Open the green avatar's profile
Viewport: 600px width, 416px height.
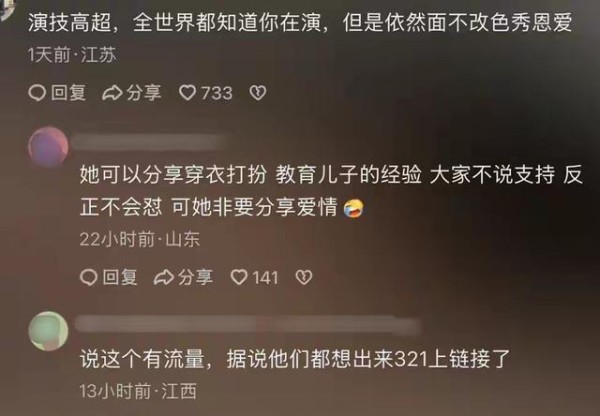48,331
